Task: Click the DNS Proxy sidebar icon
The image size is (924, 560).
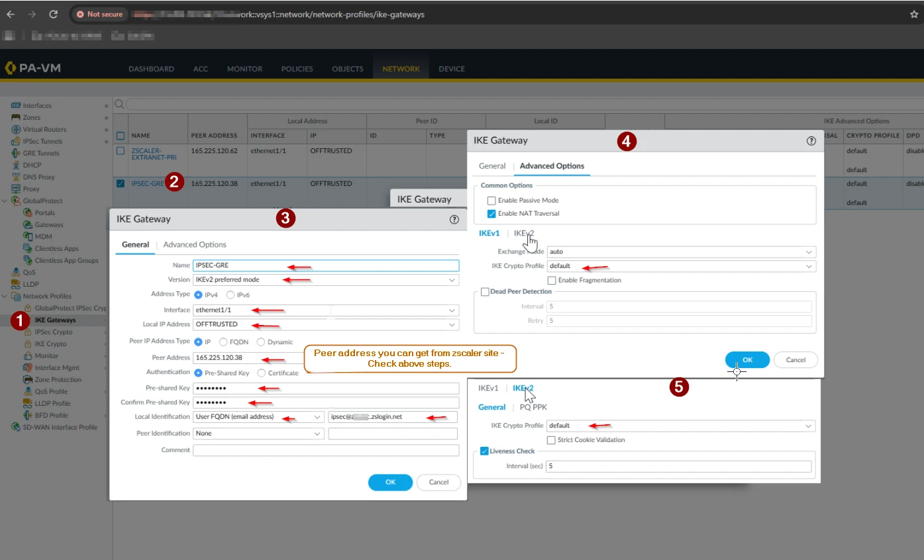Action: click(x=16, y=177)
